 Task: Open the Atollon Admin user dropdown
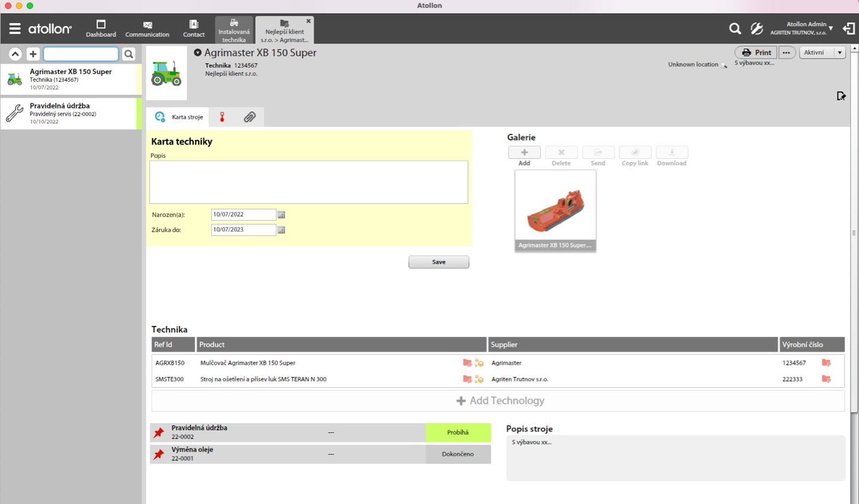pyautogui.click(x=830, y=28)
